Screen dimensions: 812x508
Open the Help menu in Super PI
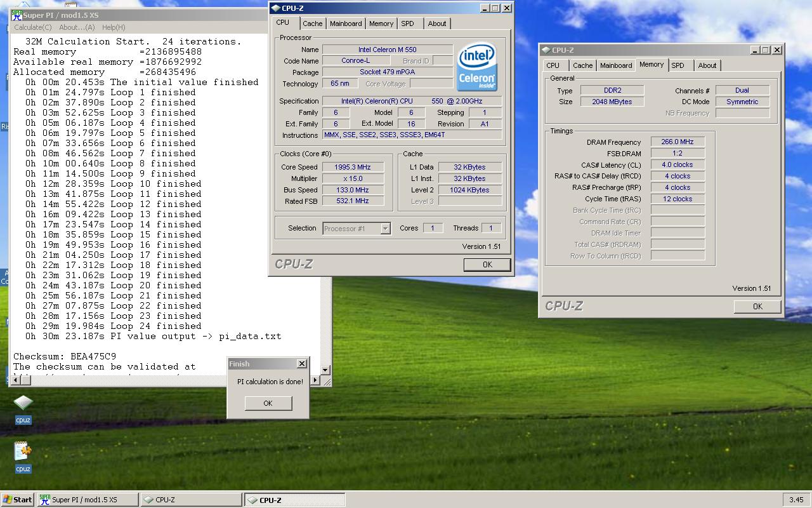click(x=114, y=27)
